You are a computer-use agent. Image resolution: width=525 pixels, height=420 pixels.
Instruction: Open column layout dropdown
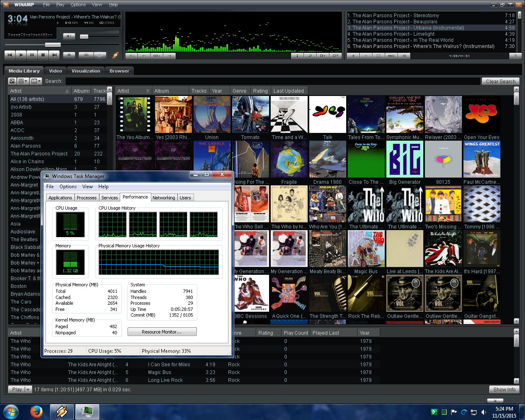click(x=36, y=81)
